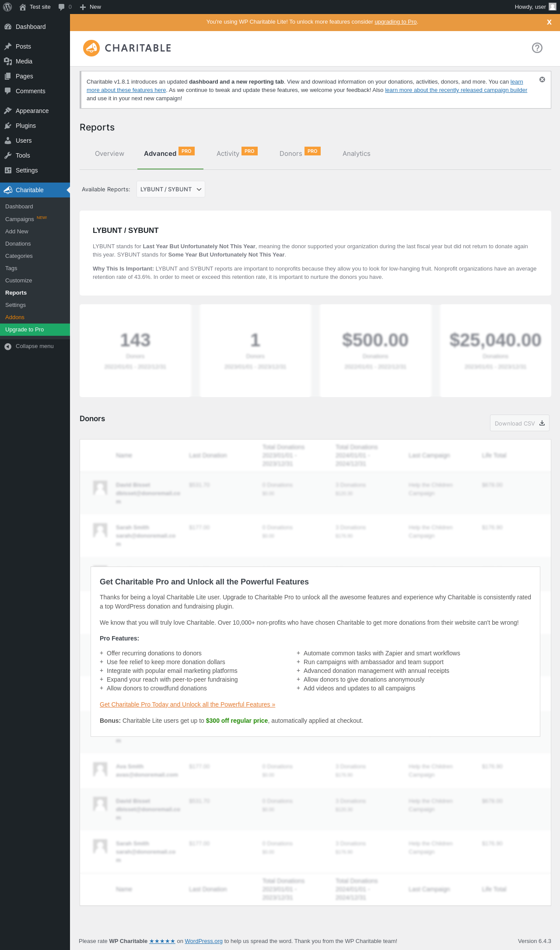560x950 pixels.
Task: Open Tags in Charitable submenu
Action: [35, 268]
